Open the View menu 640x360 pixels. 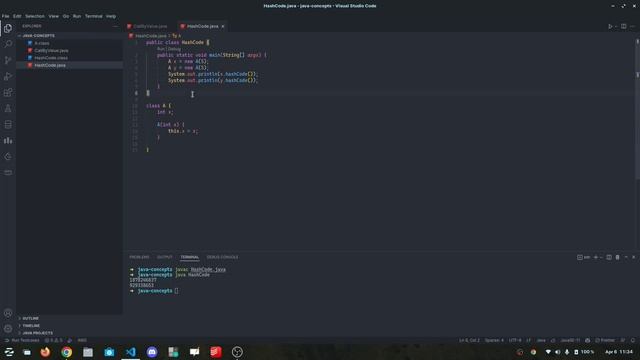click(x=53, y=16)
